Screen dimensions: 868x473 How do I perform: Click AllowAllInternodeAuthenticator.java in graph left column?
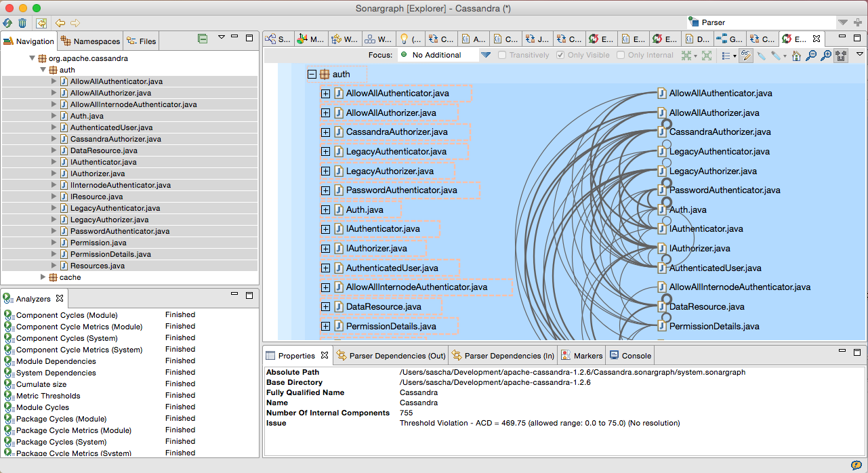pos(417,287)
